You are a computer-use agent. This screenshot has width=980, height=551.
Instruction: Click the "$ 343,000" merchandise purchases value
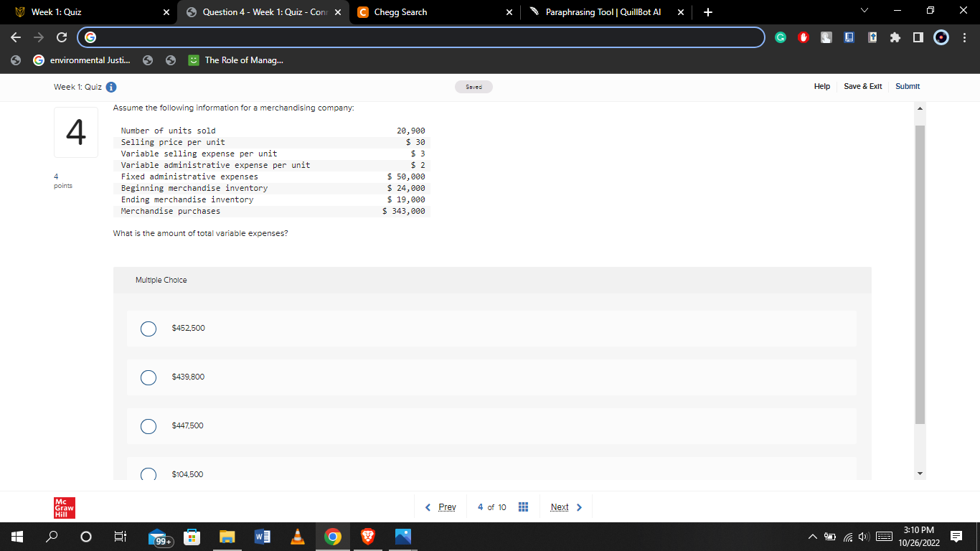click(404, 211)
